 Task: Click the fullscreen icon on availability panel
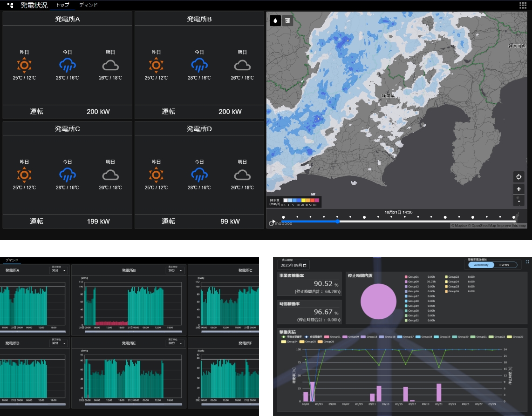(x=527, y=262)
